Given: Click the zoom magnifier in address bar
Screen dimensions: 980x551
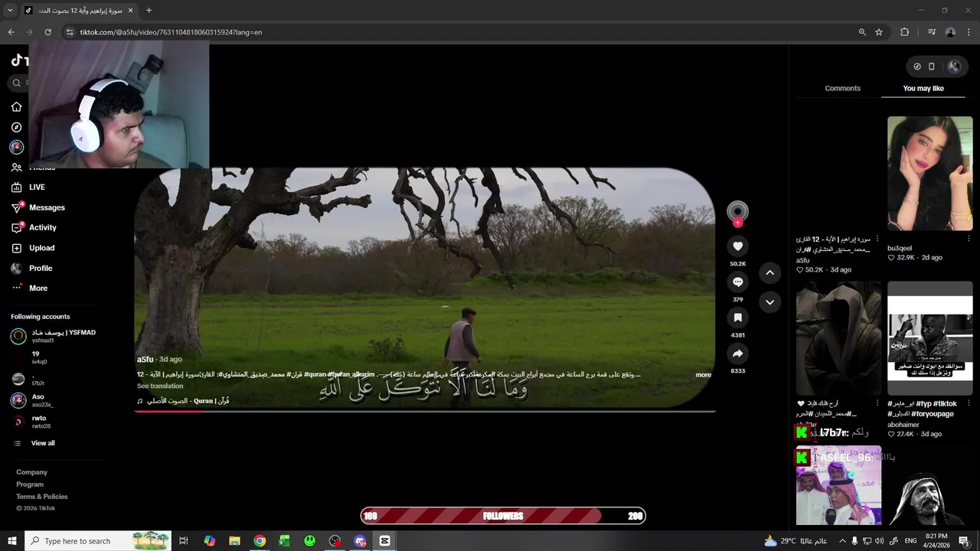Looking at the screenshot, I should tap(862, 32).
